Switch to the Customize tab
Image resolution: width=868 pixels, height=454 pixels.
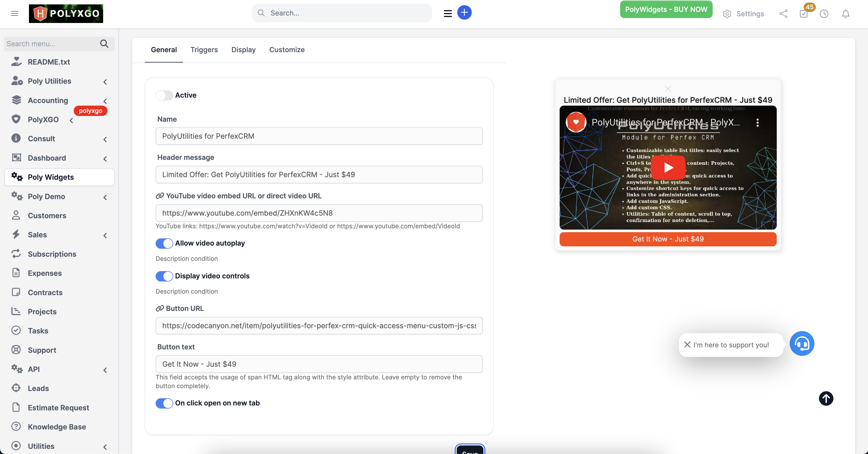click(287, 50)
